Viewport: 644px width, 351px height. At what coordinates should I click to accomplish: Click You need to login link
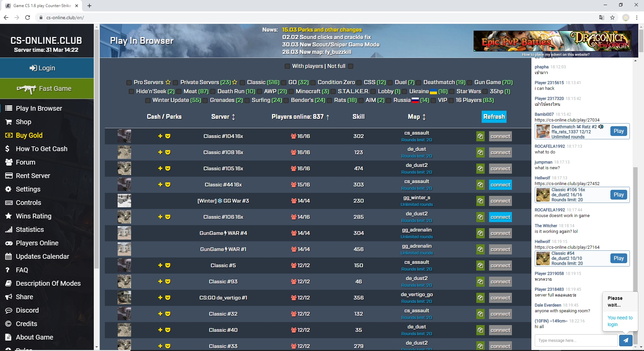coord(620,321)
